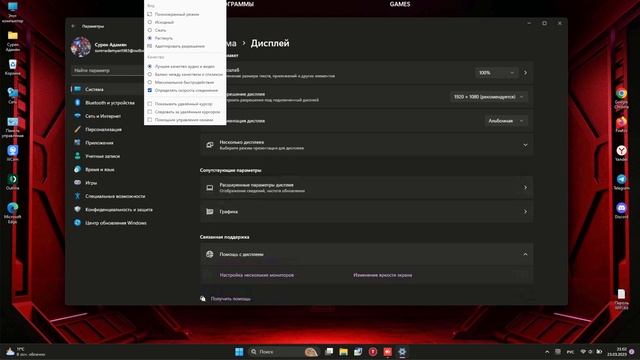Open the weather widget on taskbar
Viewport: 640px width, 360px height.
point(24,352)
